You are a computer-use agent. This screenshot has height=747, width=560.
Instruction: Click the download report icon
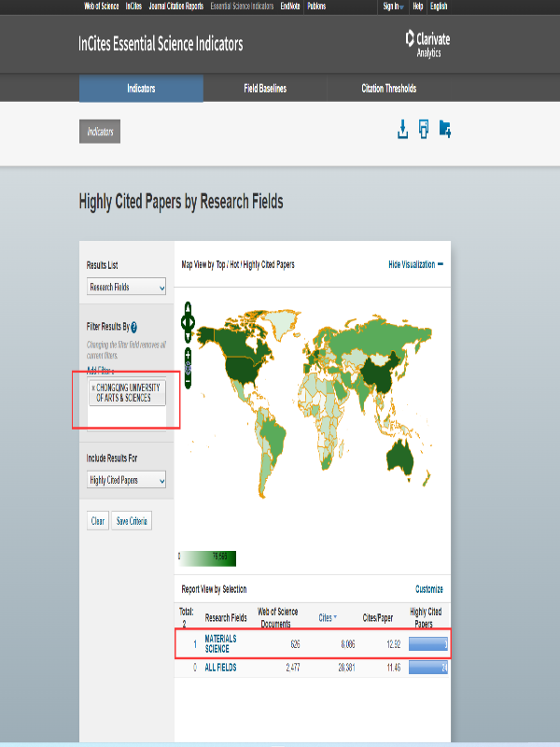pyautogui.click(x=403, y=130)
